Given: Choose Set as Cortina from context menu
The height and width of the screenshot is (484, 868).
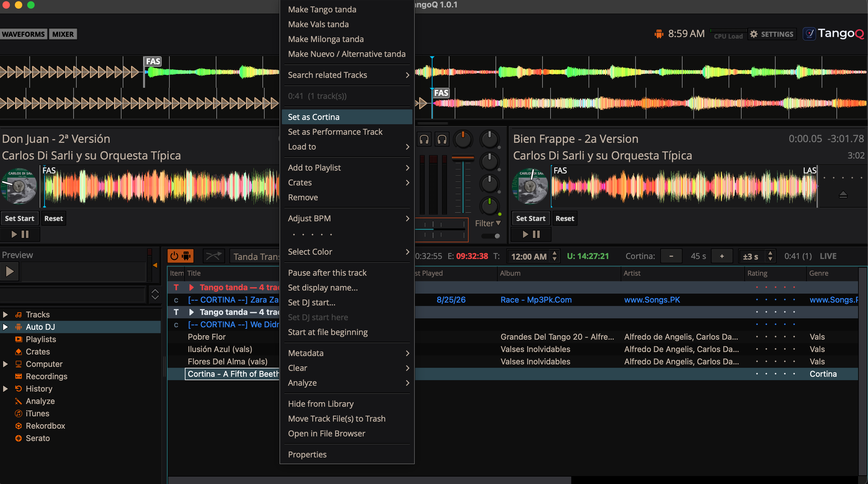Looking at the screenshot, I should (347, 117).
